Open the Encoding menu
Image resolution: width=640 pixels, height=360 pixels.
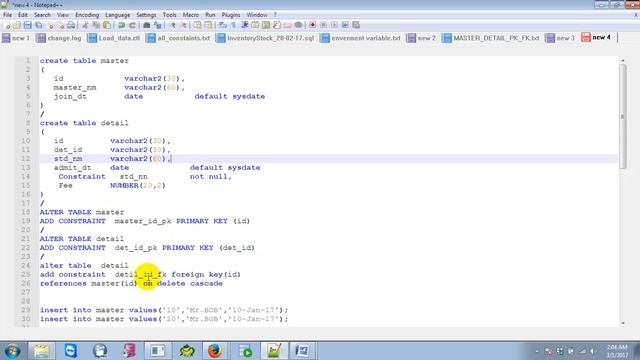click(x=87, y=15)
